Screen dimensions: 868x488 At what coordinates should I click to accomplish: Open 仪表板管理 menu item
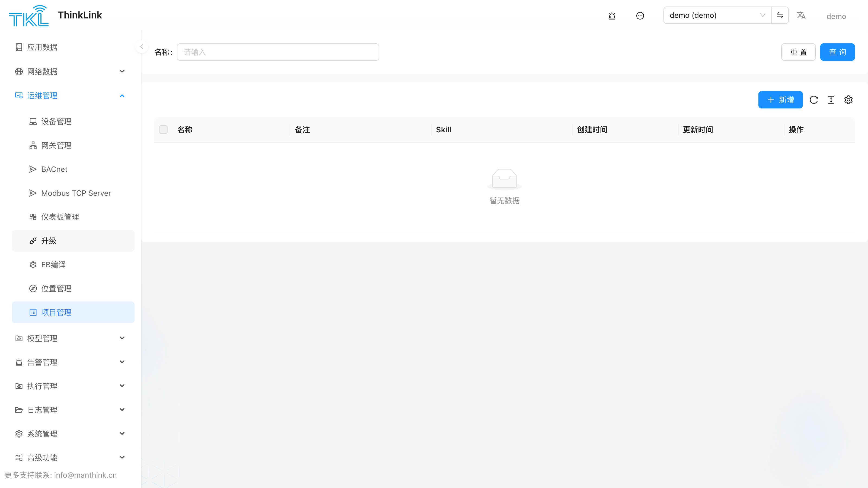coord(73,217)
